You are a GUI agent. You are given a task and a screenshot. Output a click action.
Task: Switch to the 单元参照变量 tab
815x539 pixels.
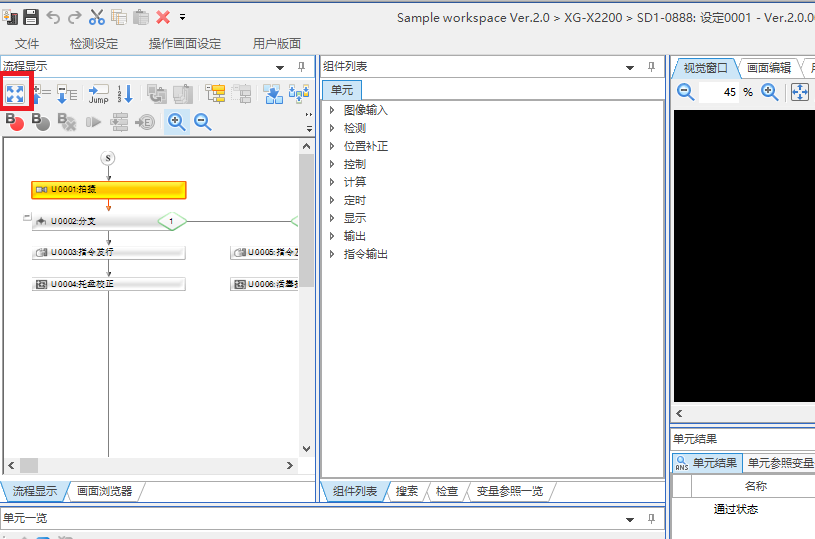click(780, 463)
